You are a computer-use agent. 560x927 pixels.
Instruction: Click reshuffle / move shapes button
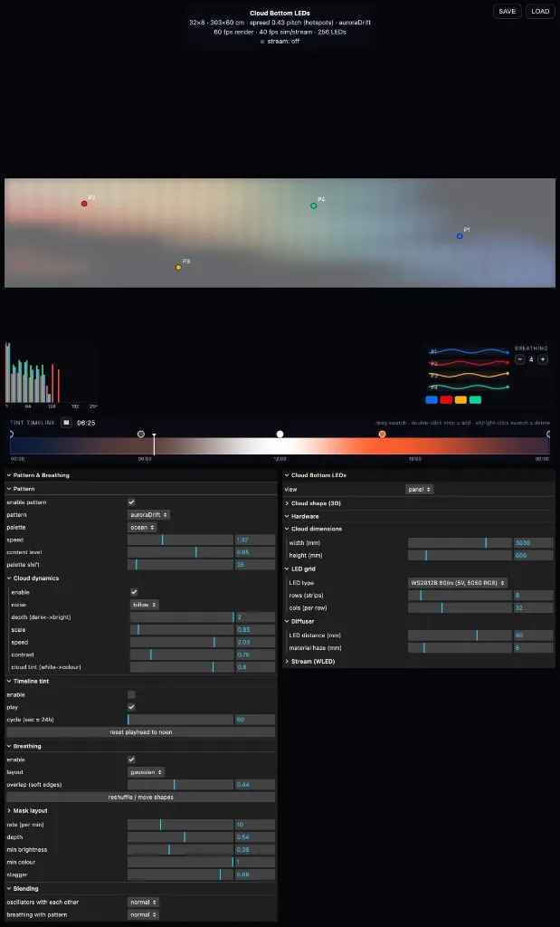(x=140, y=797)
